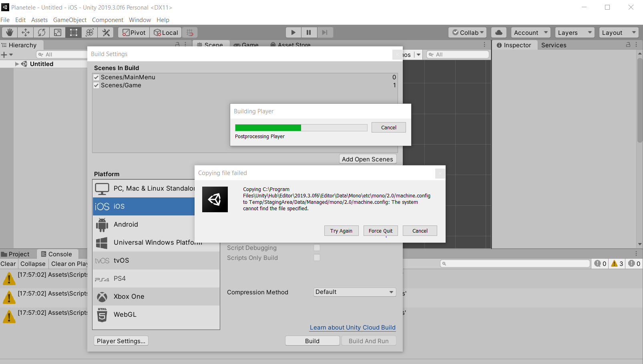Open Hierarchy create plus dropdown
The height and width of the screenshot is (364, 643).
click(7, 54)
